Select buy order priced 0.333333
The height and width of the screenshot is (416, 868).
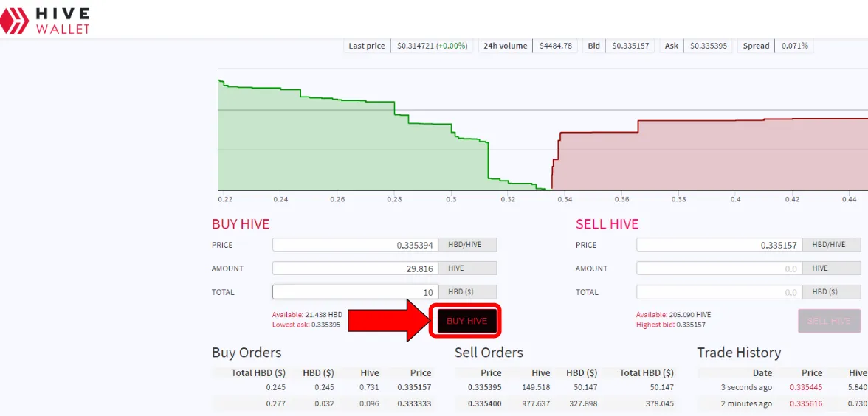pos(322,404)
